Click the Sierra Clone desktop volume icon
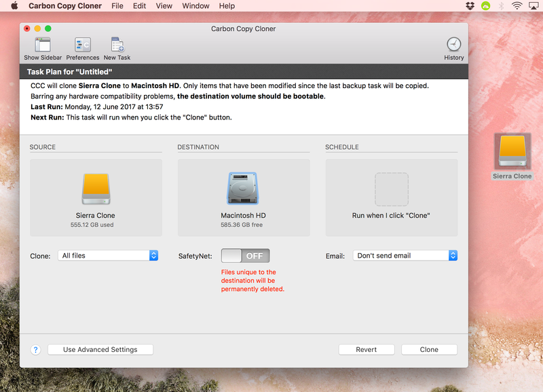The height and width of the screenshot is (392, 543). (x=512, y=151)
